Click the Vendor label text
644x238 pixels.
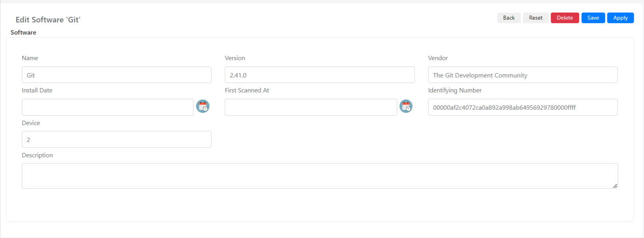438,58
